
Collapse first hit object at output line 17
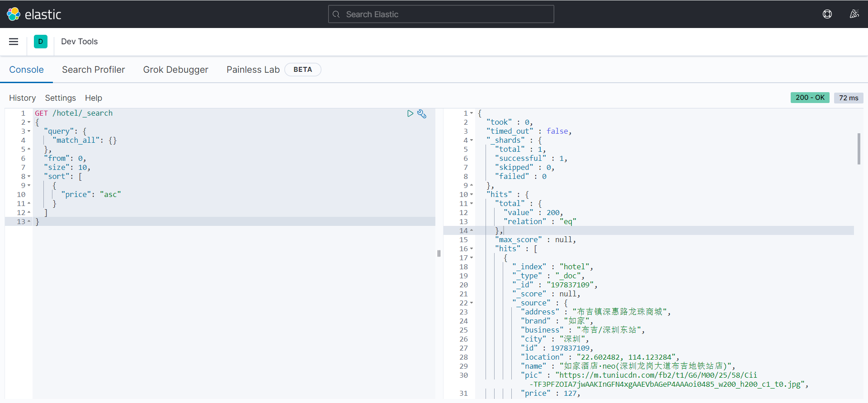(x=472, y=258)
